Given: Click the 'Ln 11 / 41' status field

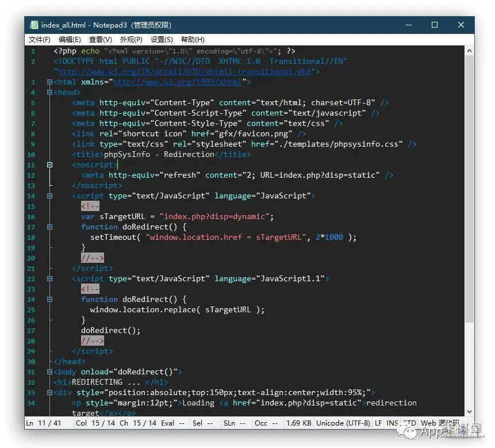Looking at the screenshot, I should tap(44, 423).
